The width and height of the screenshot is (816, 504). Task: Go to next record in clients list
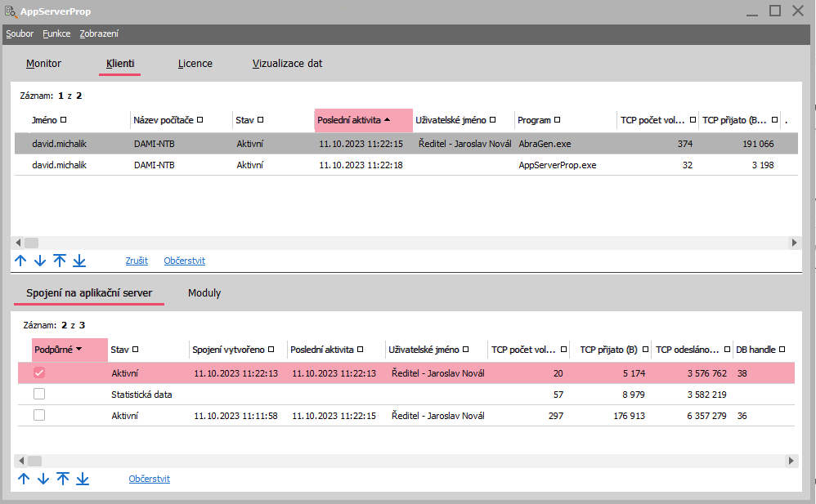coord(40,261)
